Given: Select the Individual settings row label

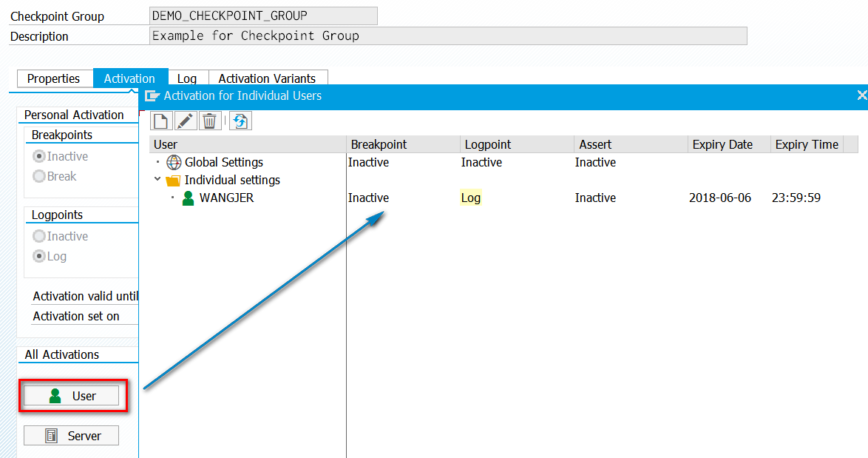Looking at the screenshot, I should pos(232,180).
